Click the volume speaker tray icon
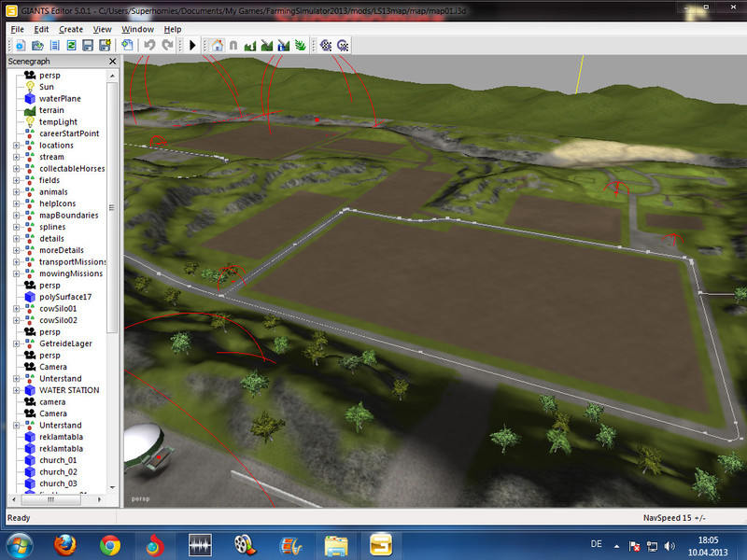The width and height of the screenshot is (747, 560). pyautogui.click(x=669, y=546)
